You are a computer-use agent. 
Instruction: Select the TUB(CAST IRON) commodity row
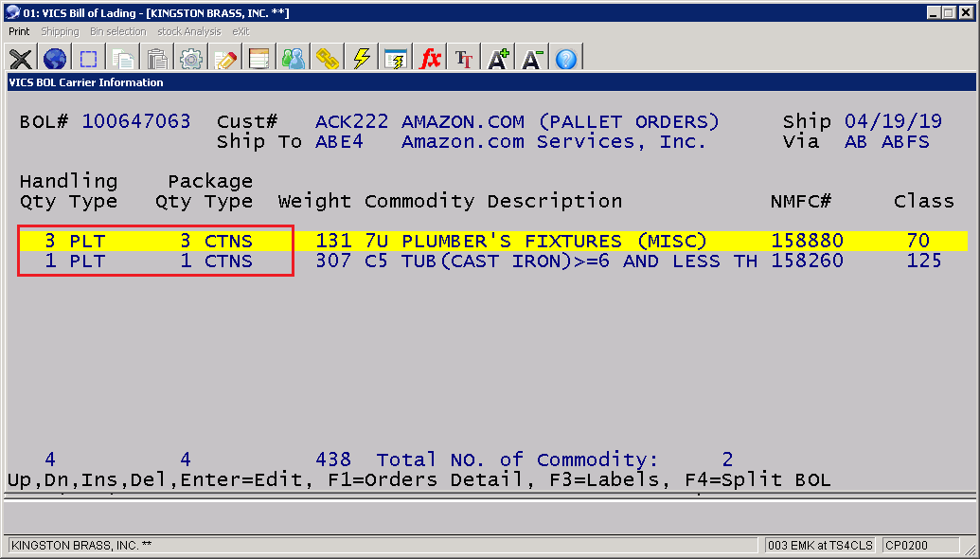493,261
